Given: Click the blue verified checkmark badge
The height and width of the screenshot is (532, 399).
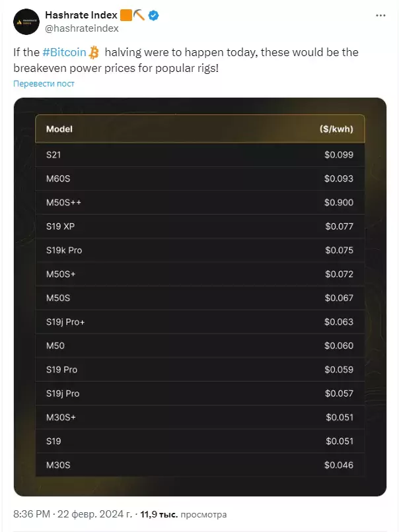Looking at the screenshot, I should tap(153, 15).
